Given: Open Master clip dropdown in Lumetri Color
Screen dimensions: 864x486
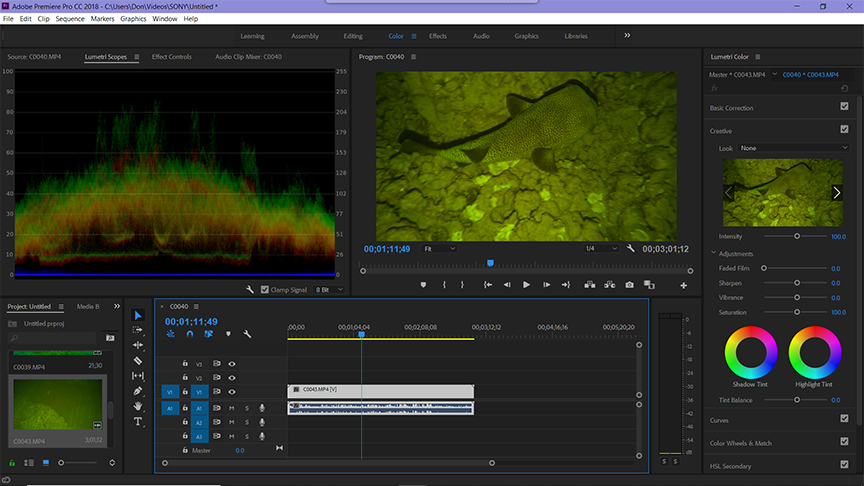Looking at the screenshot, I should coord(775,74).
